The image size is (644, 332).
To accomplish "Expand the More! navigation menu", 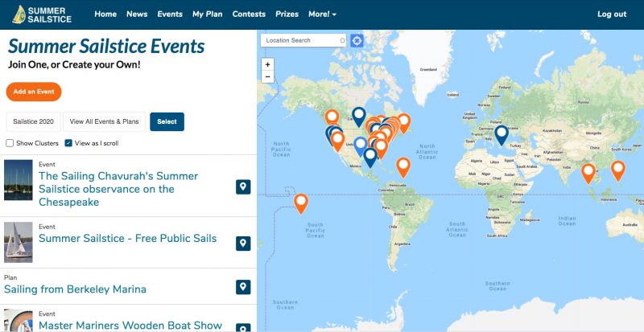I will pos(323,14).
